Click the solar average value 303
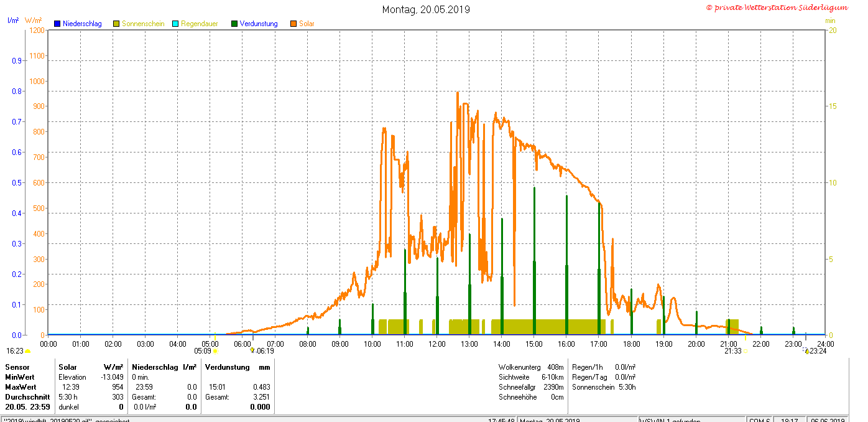 [x=118, y=397]
